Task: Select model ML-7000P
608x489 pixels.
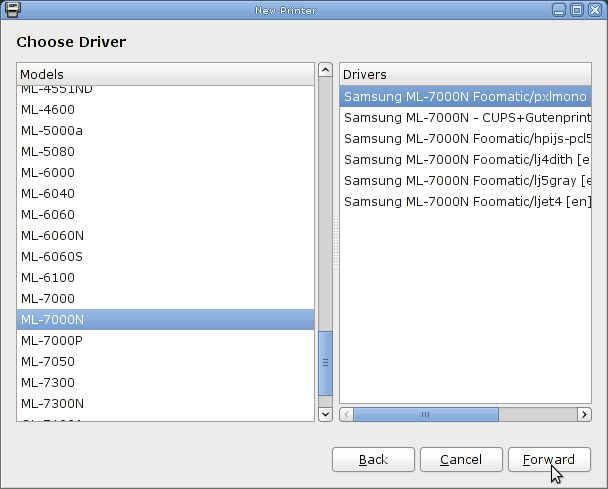Action: tap(166, 340)
